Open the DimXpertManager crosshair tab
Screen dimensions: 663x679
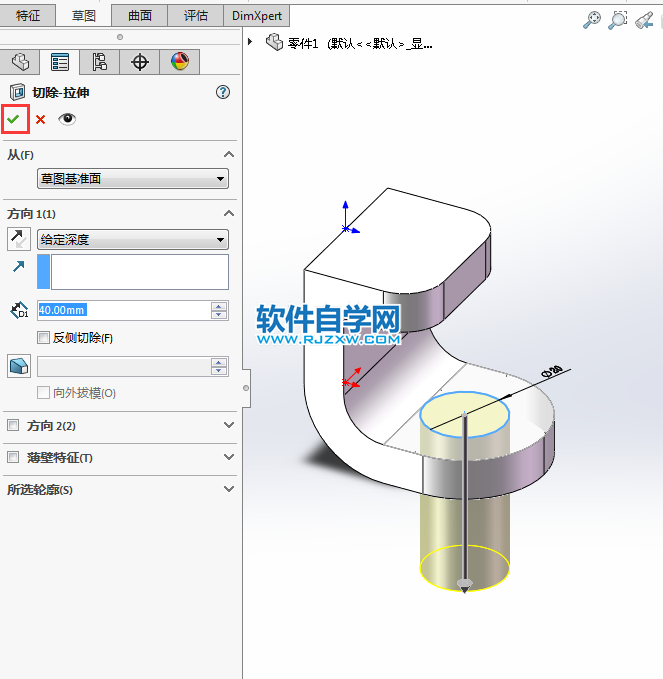pyautogui.click(x=139, y=62)
